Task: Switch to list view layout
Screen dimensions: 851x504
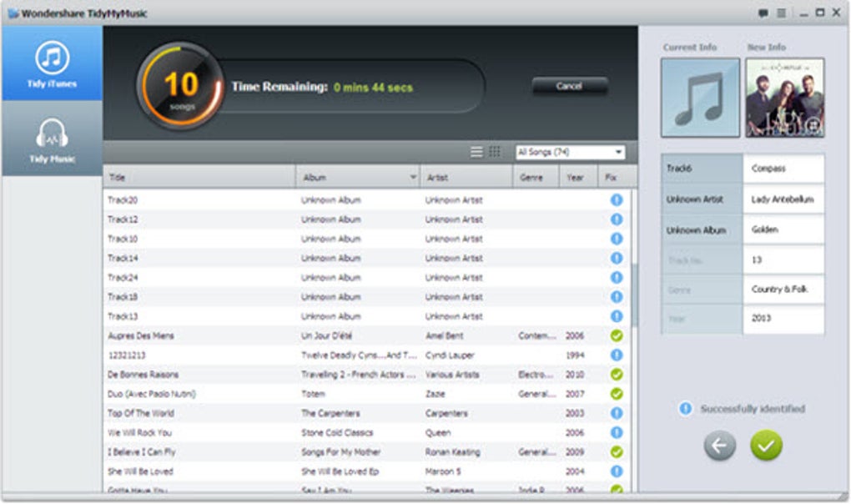Action: point(476,152)
